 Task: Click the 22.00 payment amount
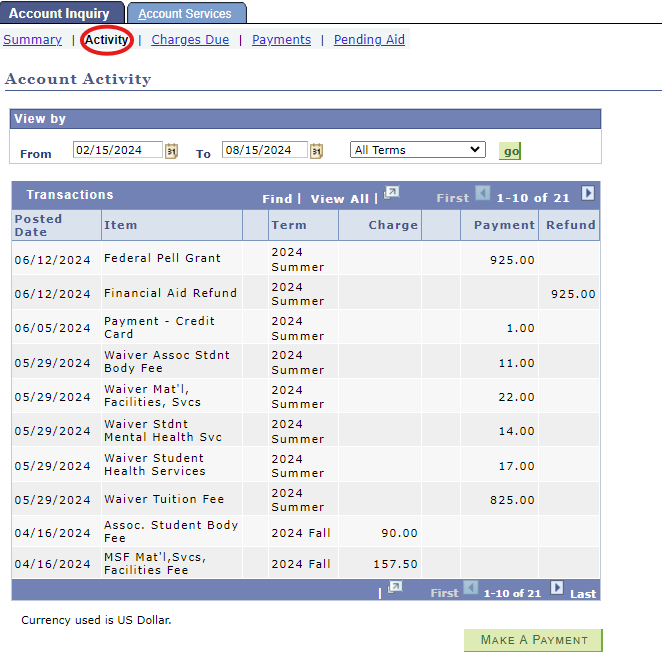click(516, 397)
